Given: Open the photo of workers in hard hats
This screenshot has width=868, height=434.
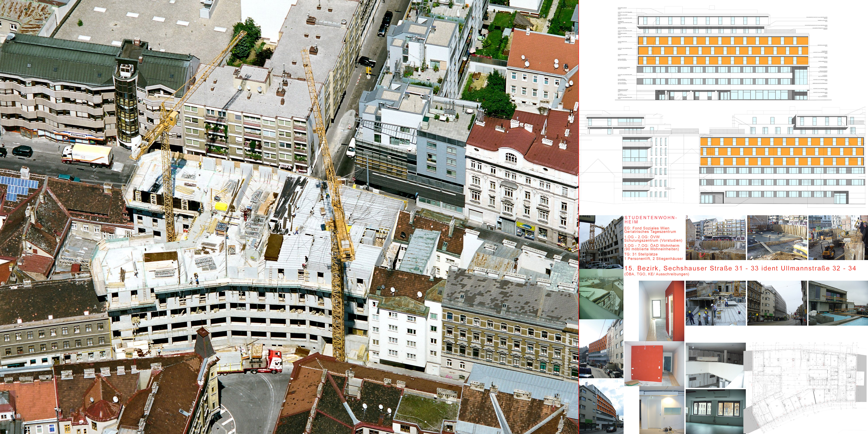Looking at the screenshot, I should click(715, 303).
